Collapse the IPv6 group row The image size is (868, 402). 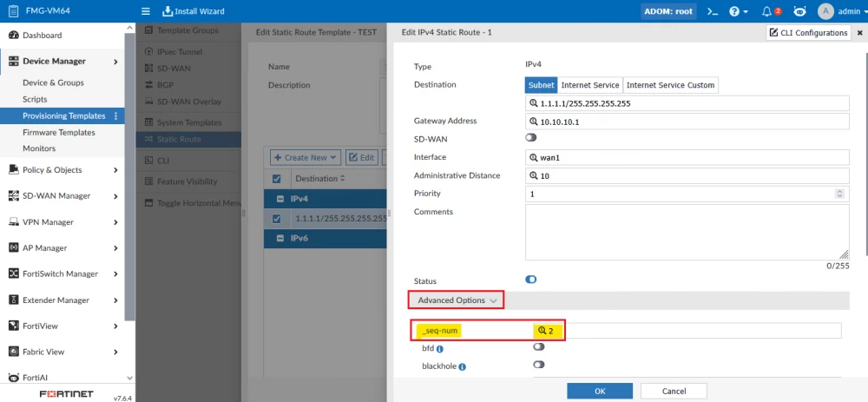click(x=280, y=239)
